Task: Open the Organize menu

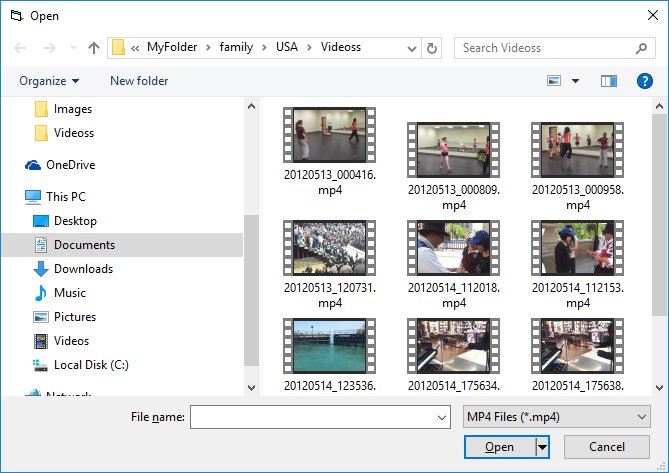Action: click(x=49, y=81)
